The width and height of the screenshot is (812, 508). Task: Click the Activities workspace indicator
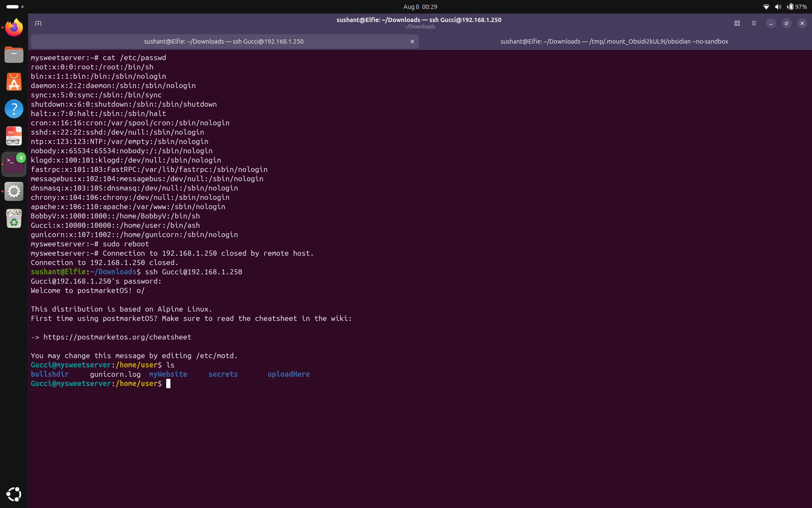coord(15,7)
